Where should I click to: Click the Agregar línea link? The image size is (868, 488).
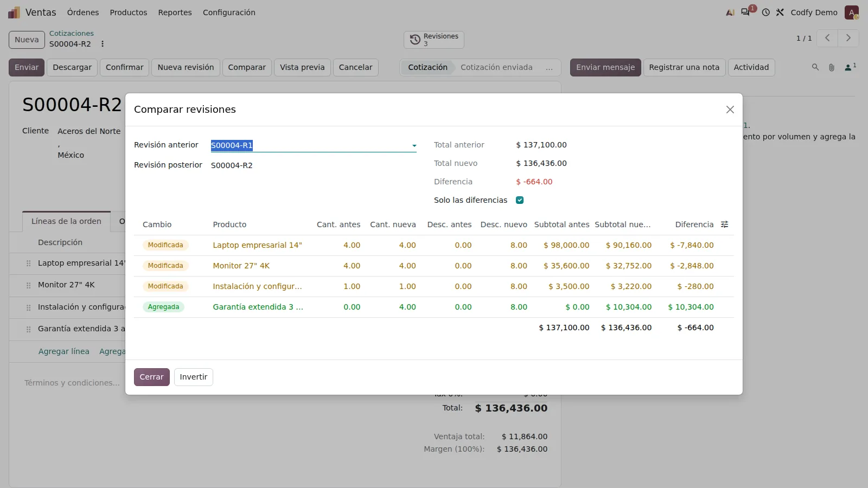(x=64, y=351)
